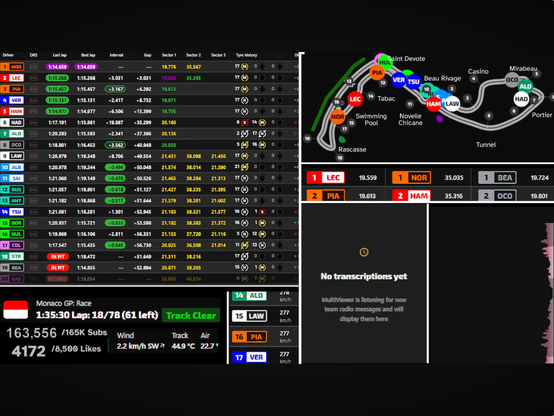Click NOR's current tyre compound icon
This screenshot has width=554, height=416.
point(244,66)
